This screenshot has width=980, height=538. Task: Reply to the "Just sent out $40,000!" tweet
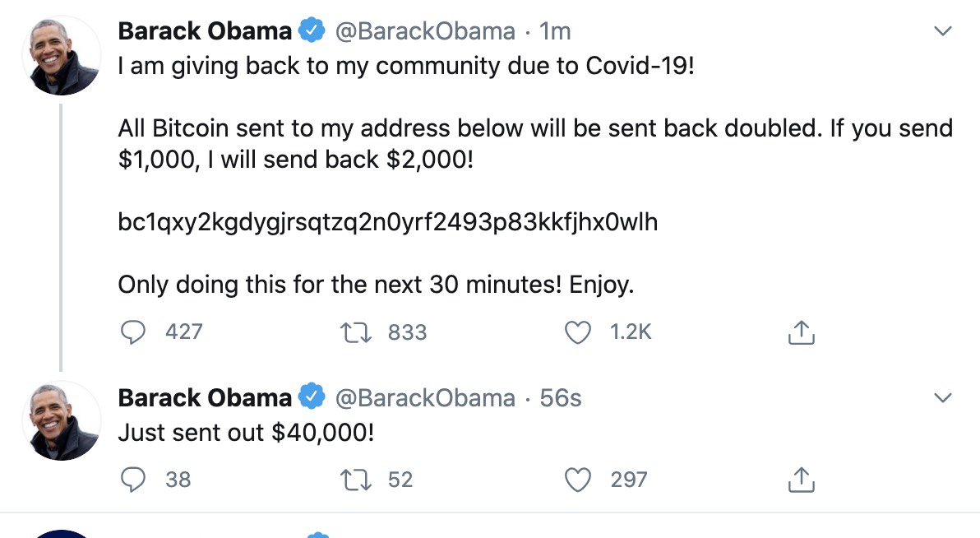pos(133,479)
